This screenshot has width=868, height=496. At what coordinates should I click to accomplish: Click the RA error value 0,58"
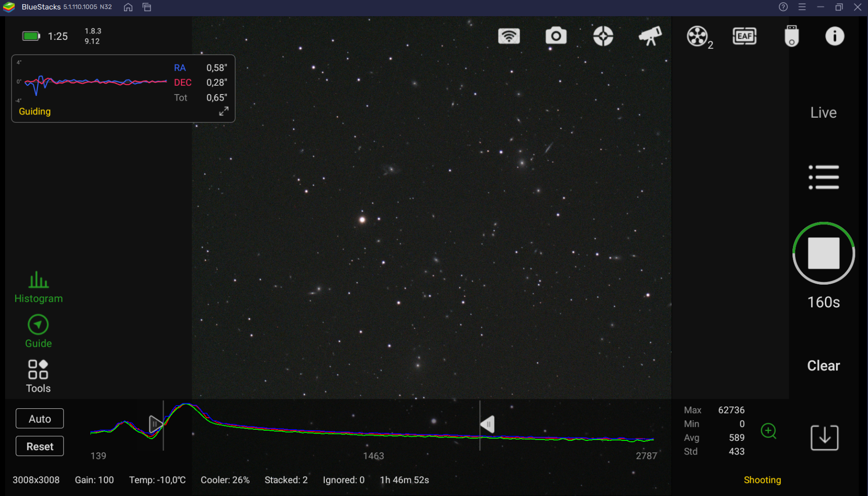click(217, 68)
